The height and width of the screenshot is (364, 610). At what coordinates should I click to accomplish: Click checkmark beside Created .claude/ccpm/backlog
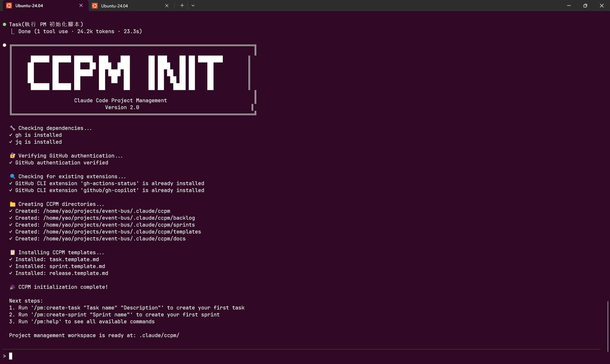(11, 218)
